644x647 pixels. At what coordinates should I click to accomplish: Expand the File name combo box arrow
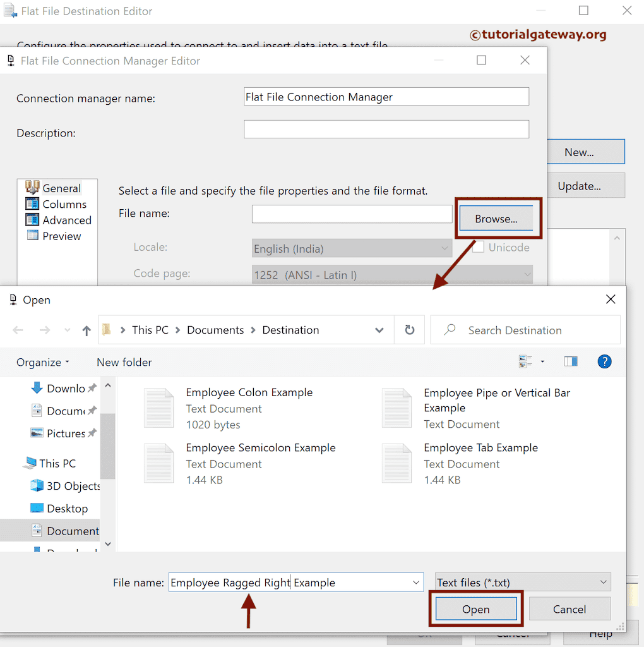coord(415,582)
